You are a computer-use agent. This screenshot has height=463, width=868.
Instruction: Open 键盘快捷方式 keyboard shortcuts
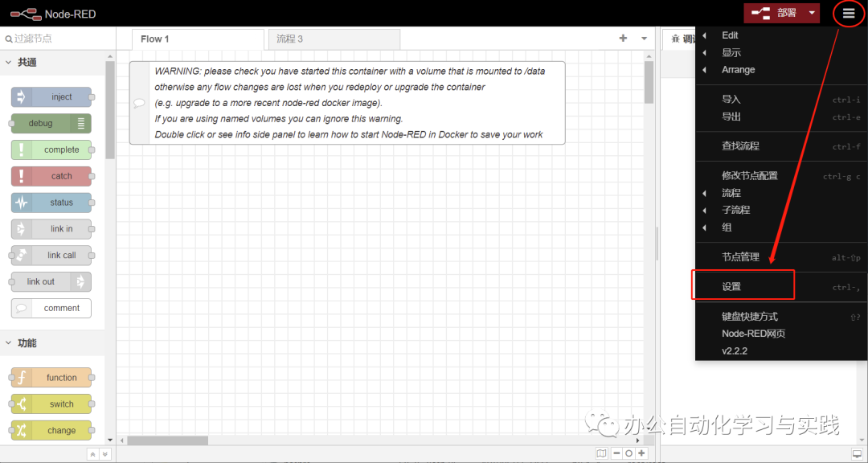tap(780, 316)
